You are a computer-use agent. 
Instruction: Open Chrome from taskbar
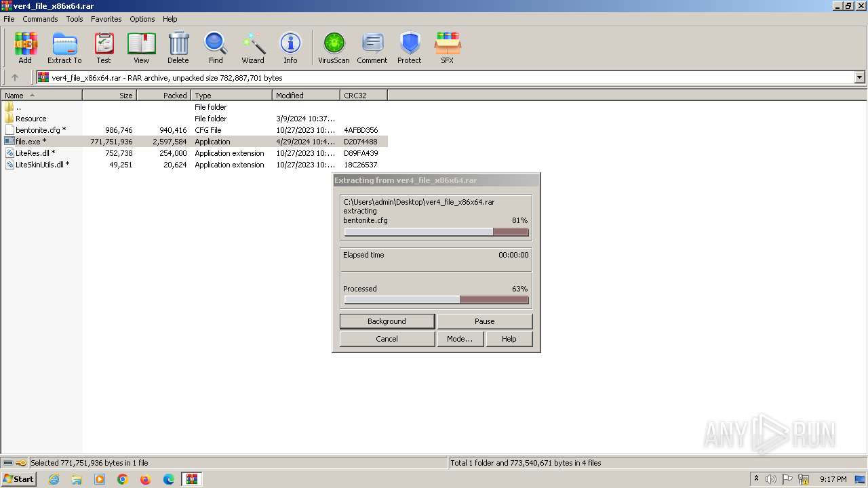click(123, 479)
